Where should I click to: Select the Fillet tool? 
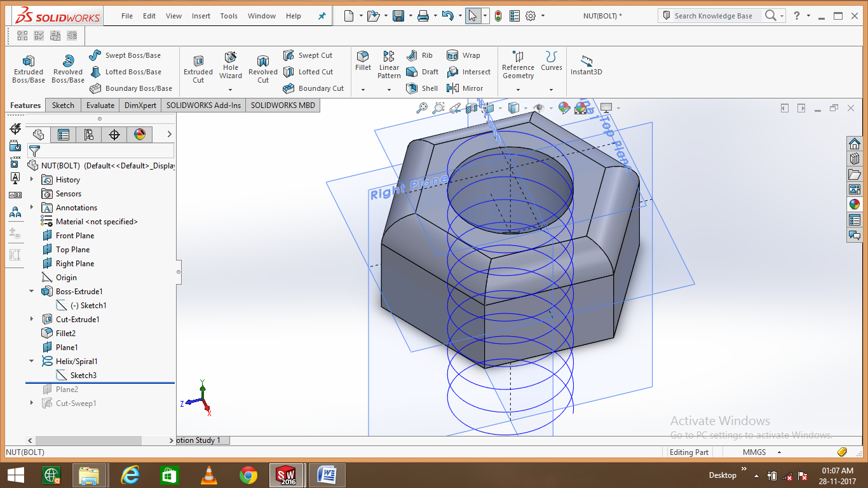tap(363, 64)
